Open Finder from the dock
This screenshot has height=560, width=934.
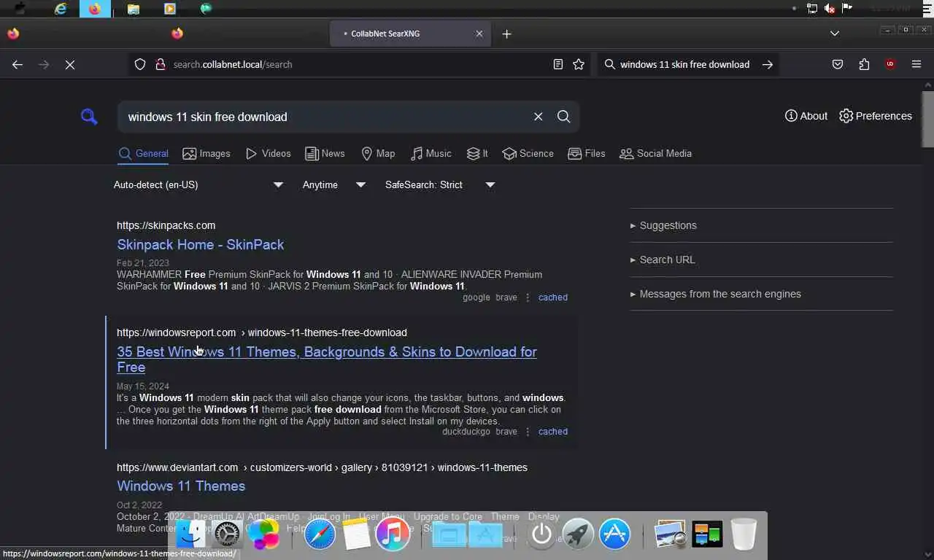coord(191,534)
